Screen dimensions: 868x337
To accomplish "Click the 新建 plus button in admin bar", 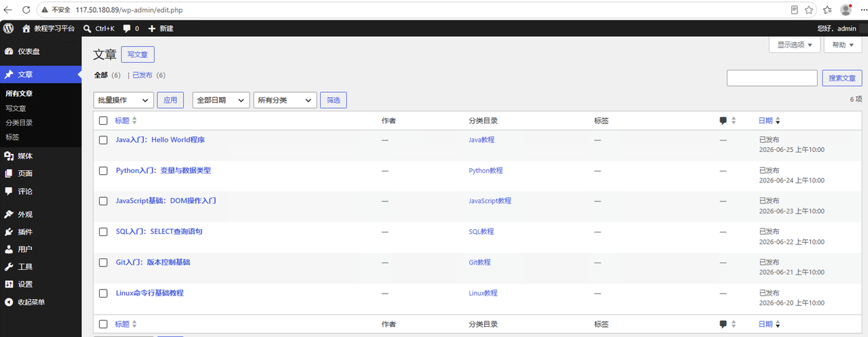I will coord(161,28).
